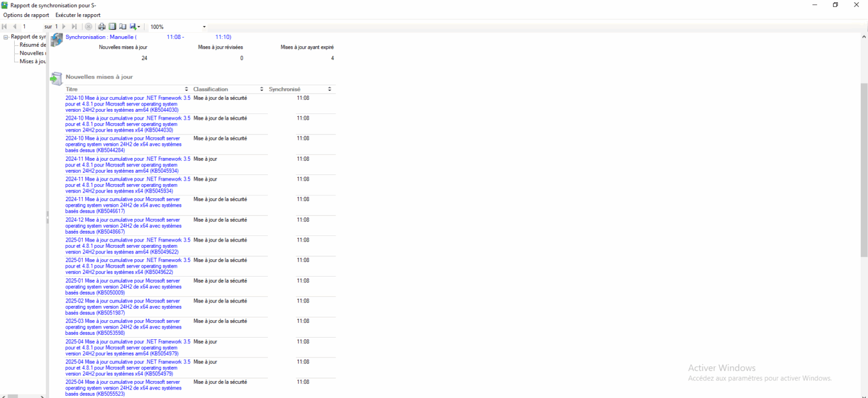Go to the previous page arrow

(15, 27)
